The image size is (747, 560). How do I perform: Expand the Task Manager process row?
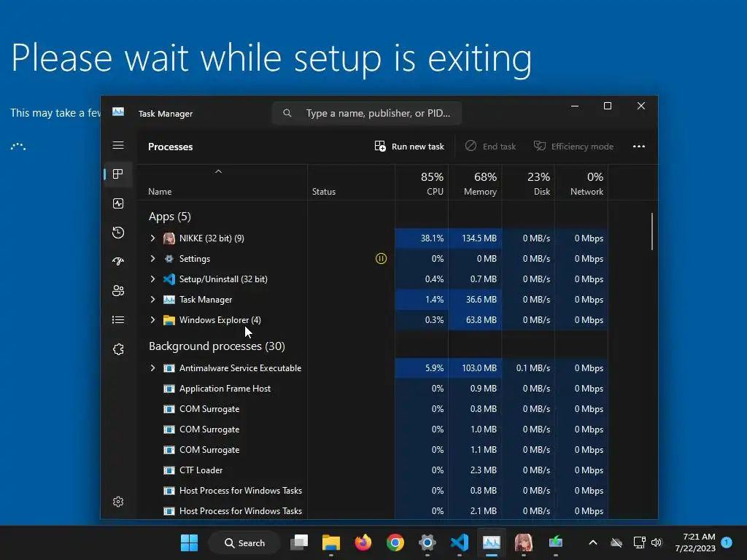[x=152, y=300]
